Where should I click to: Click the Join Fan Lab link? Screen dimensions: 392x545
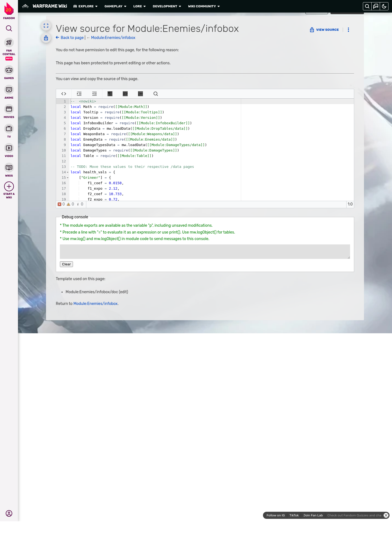(313, 515)
